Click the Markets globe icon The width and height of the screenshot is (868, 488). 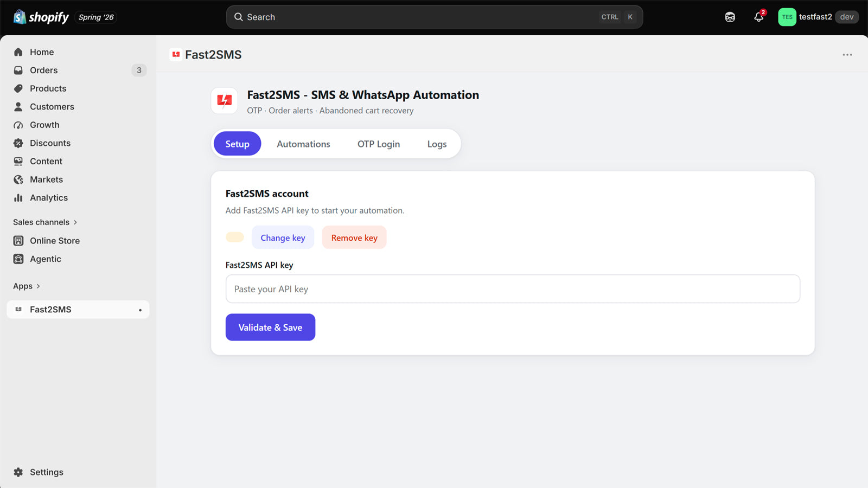(18, 179)
